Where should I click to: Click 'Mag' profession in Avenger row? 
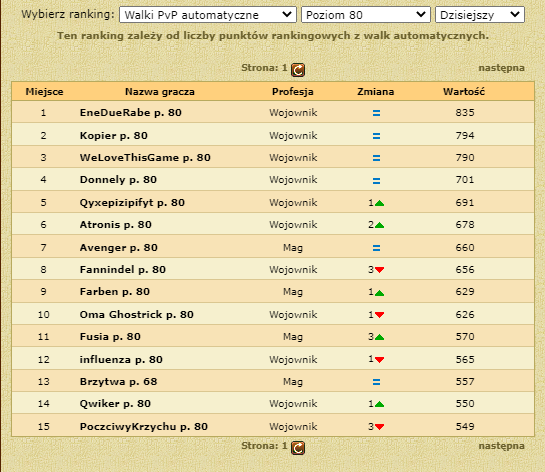293,248
